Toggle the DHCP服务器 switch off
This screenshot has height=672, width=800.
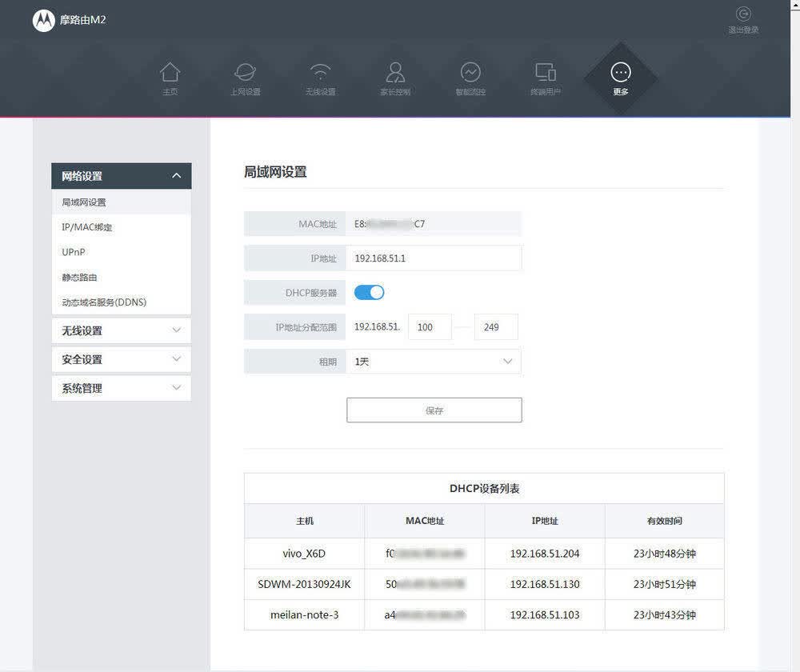(x=369, y=292)
